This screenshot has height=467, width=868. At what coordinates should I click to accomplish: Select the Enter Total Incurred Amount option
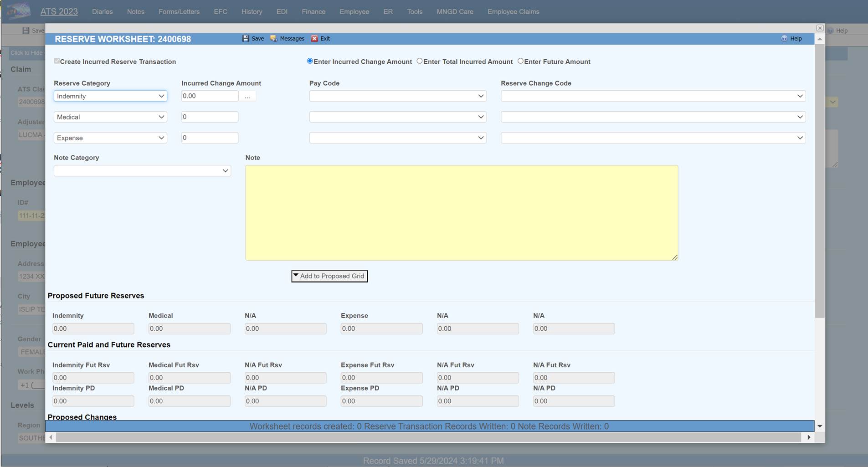pos(419,61)
